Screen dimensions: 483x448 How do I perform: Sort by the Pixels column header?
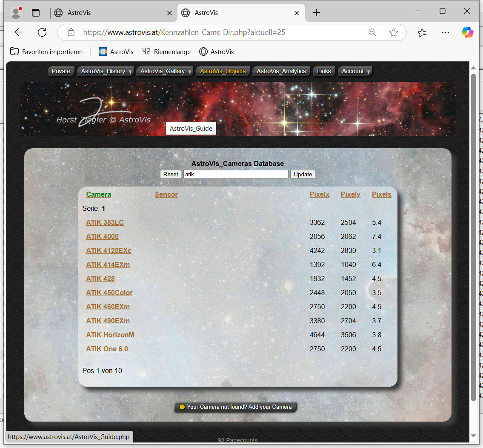382,194
